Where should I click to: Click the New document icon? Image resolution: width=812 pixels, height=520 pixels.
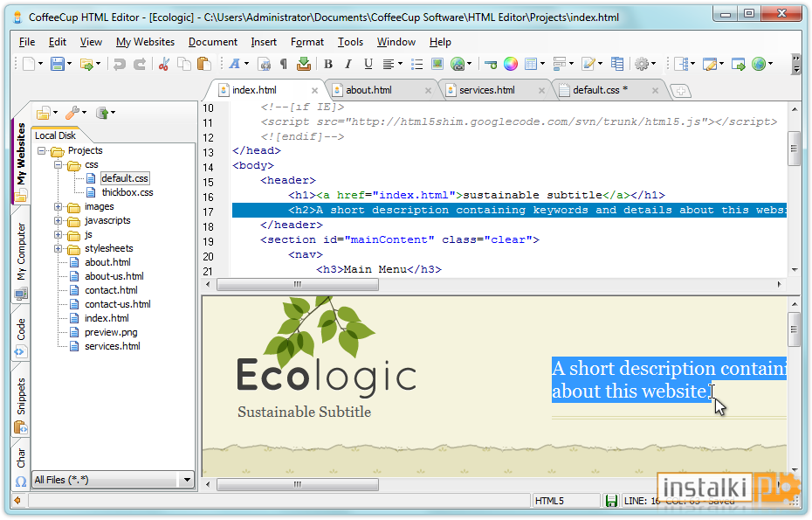coord(29,64)
